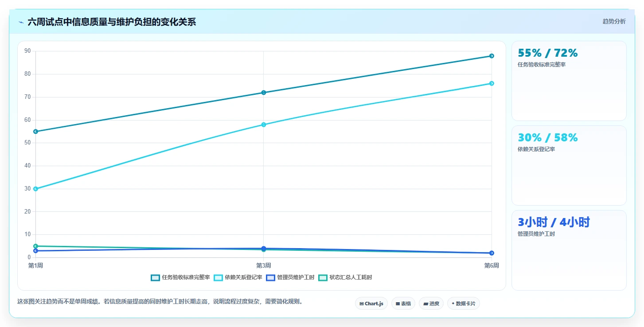Select the 依赖关系登记率 point at 第3周

264,125
